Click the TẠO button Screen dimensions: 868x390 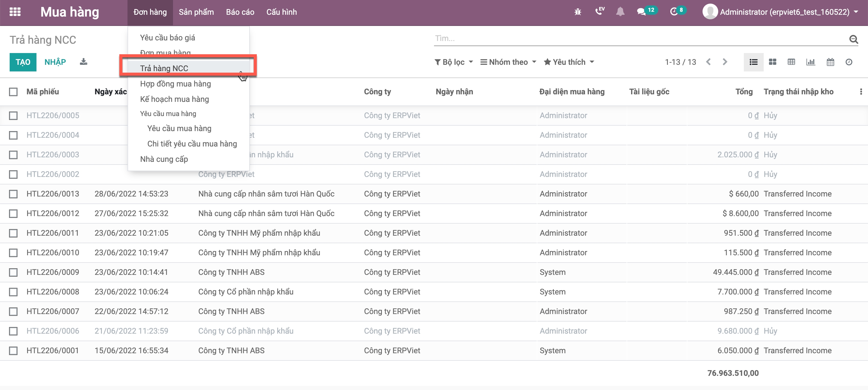[x=23, y=62]
